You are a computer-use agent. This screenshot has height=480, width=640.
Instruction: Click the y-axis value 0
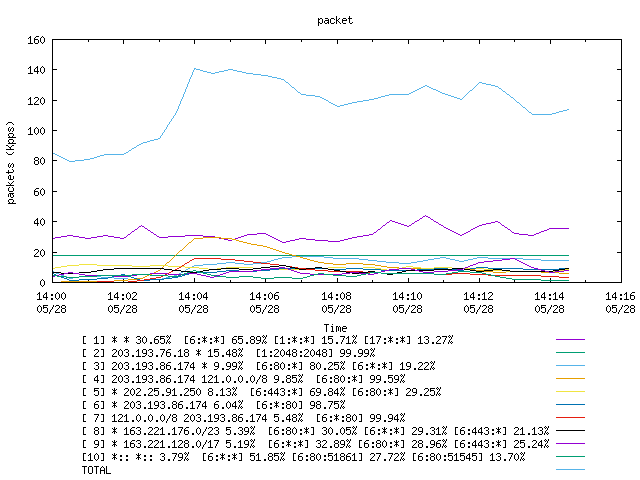pyautogui.click(x=42, y=282)
